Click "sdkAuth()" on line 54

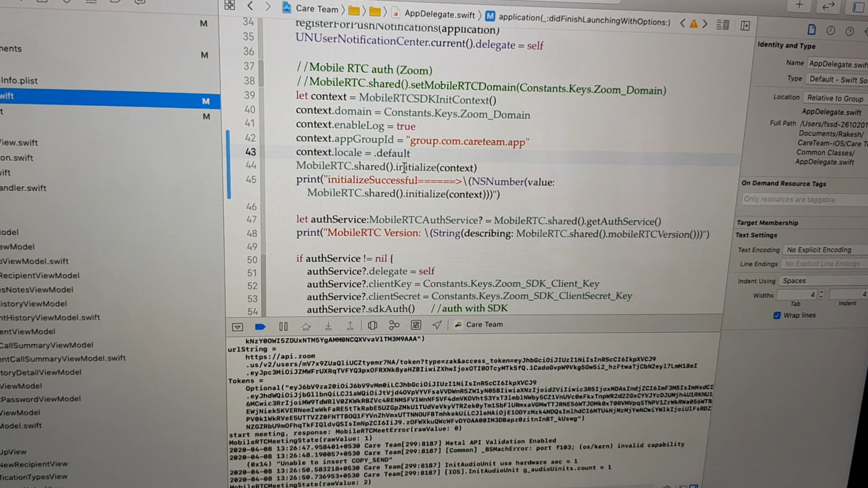pos(391,309)
